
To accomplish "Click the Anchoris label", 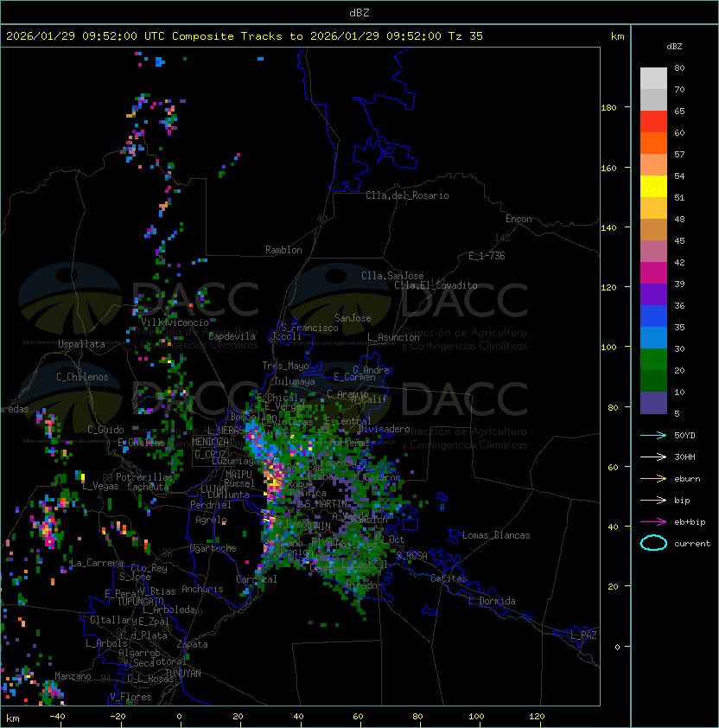I will pyautogui.click(x=202, y=589).
